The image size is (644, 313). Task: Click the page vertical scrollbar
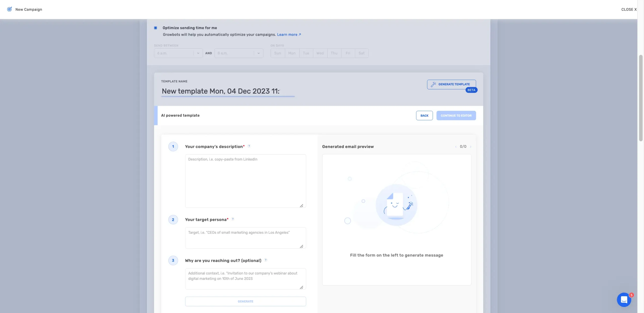tap(640, 98)
